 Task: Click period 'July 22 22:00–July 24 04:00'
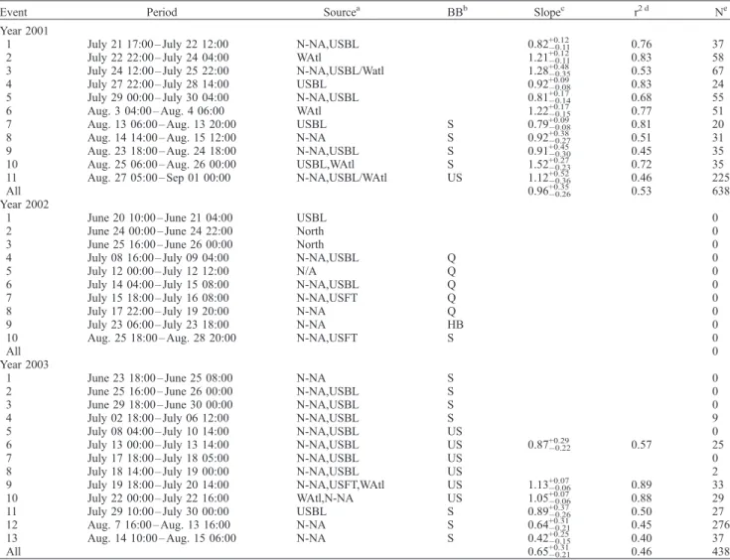pos(158,58)
